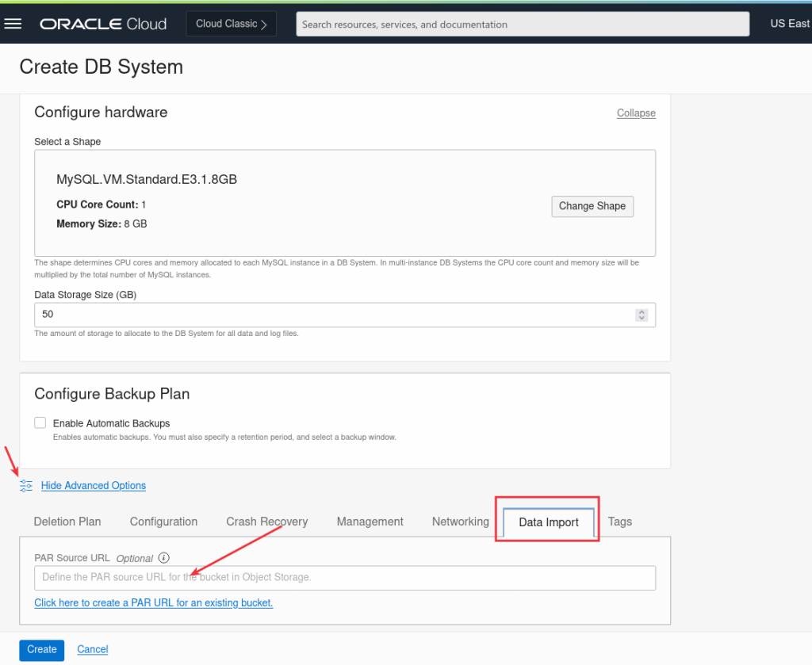Open the Crash Recovery tab
This screenshot has width=812, height=665.
[x=266, y=522]
